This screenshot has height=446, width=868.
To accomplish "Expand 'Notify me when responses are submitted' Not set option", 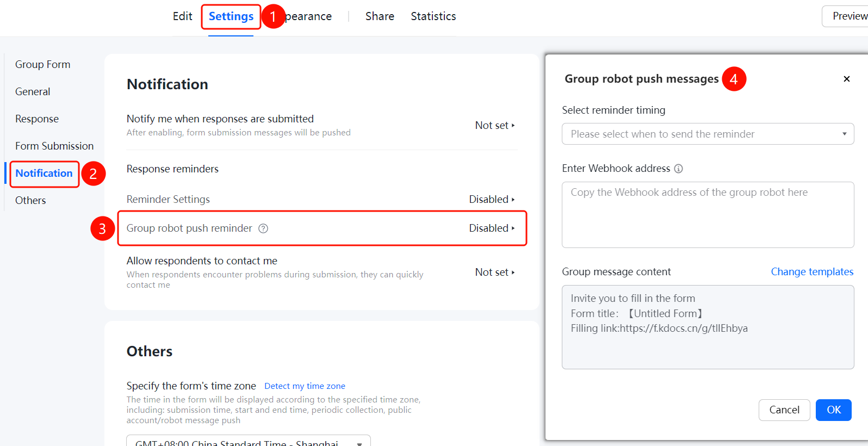I will tap(495, 125).
